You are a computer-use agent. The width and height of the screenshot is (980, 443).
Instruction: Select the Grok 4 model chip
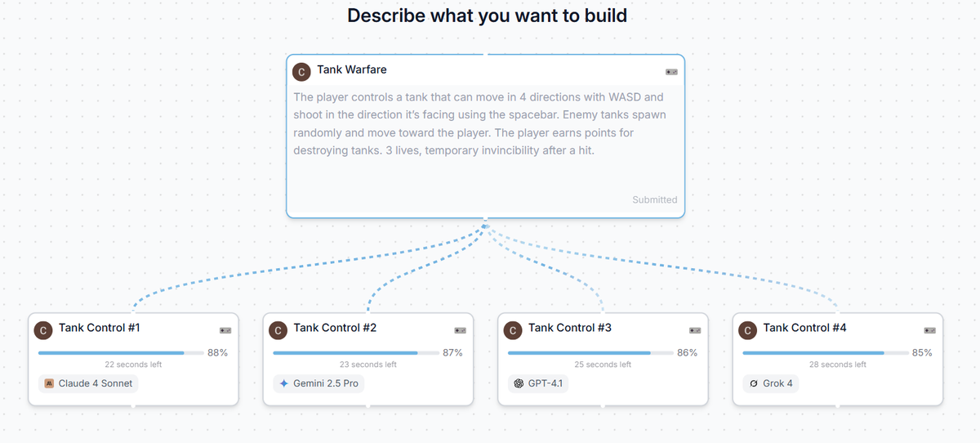(x=772, y=383)
